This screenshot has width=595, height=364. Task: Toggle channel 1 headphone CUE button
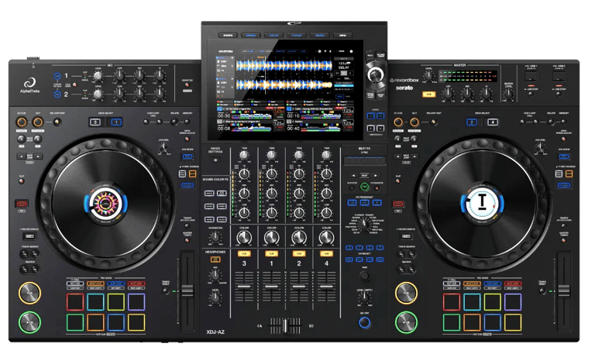[271, 253]
